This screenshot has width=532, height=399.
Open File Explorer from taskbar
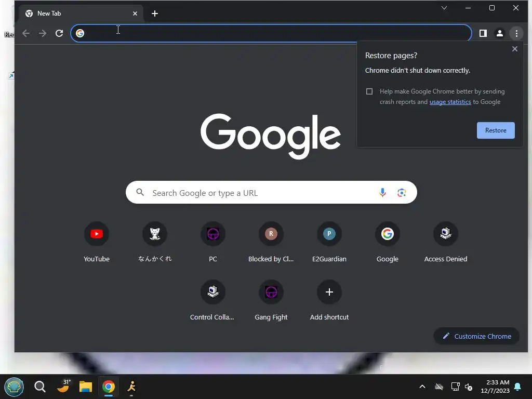(86, 387)
